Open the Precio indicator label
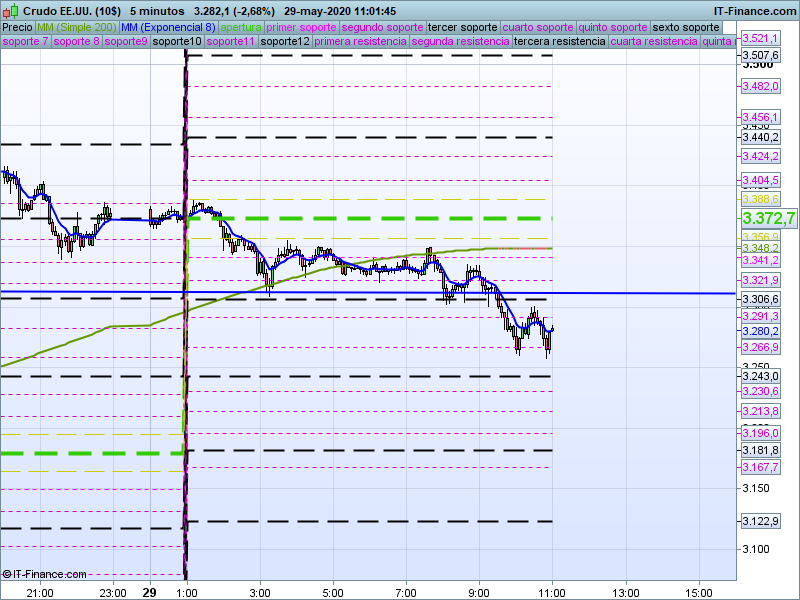Image resolution: width=800 pixels, height=600 pixels. pos(17,28)
